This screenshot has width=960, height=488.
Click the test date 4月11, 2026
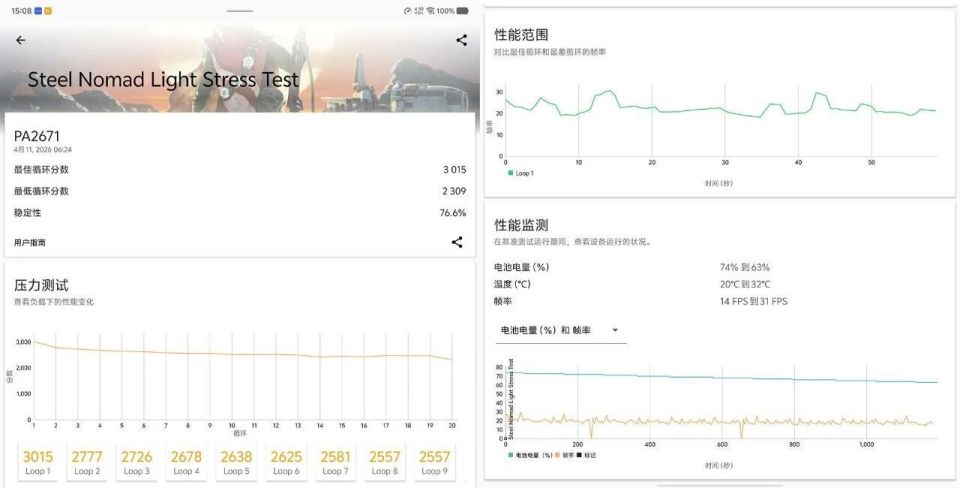[43, 149]
